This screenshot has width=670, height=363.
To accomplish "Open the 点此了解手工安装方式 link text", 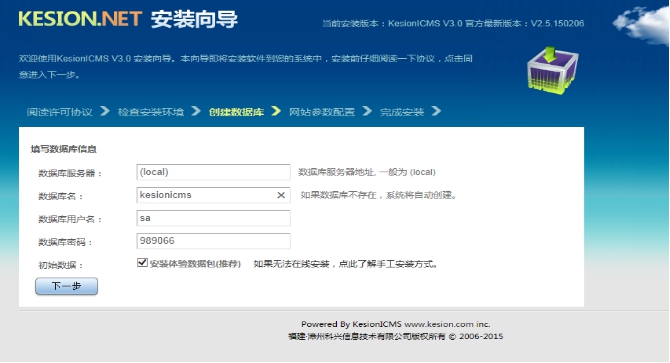I will pyautogui.click(x=388, y=264).
